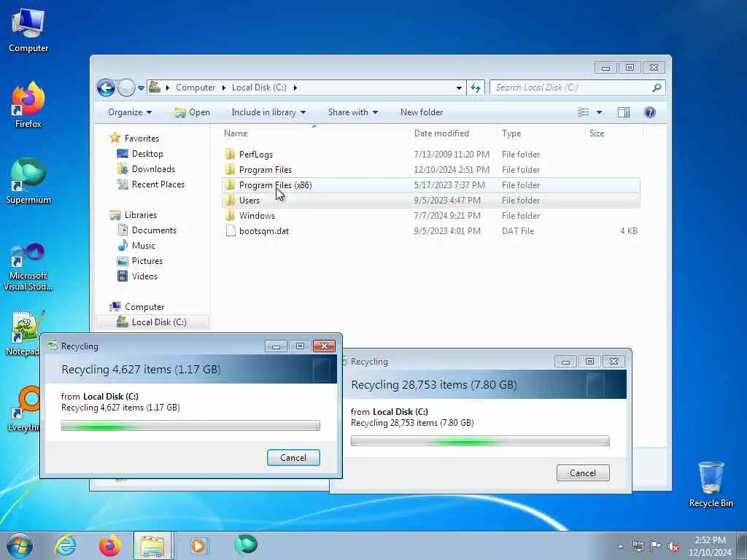Open the Share with dropdown
The image size is (747, 560).
(352, 112)
